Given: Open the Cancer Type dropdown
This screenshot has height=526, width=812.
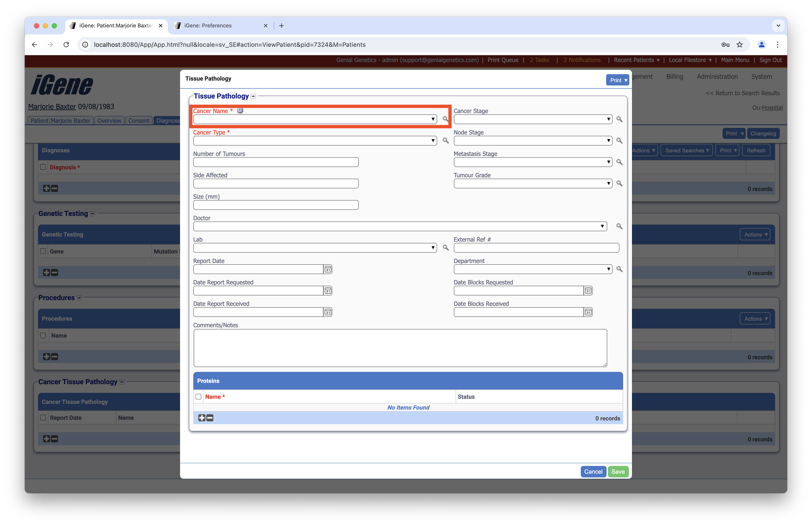Looking at the screenshot, I should tap(315, 141).
